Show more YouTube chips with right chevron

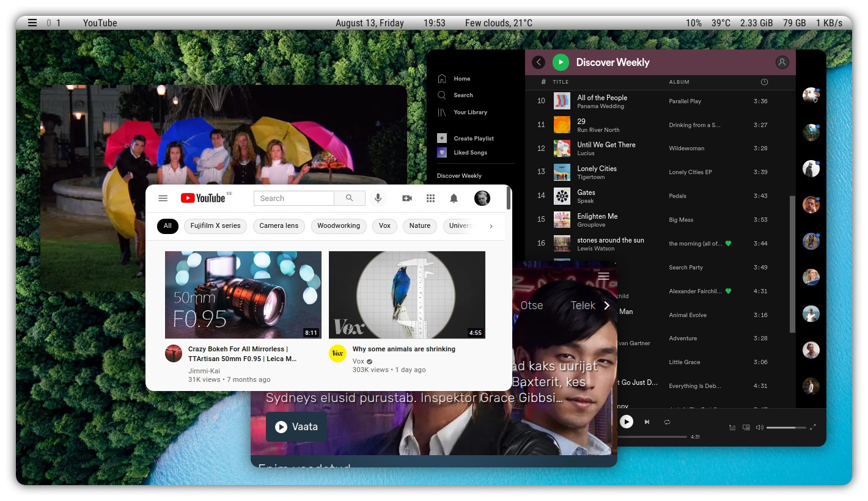[x=491, y=226]
